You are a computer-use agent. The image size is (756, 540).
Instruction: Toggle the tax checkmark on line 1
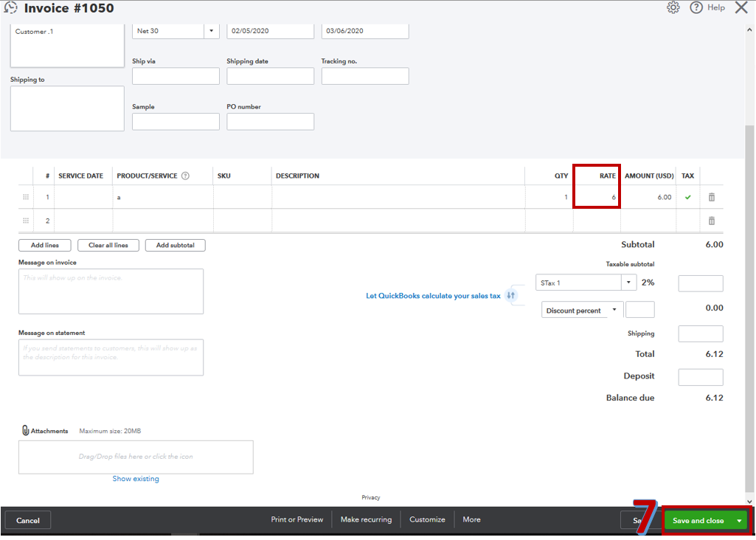point(687,197)
